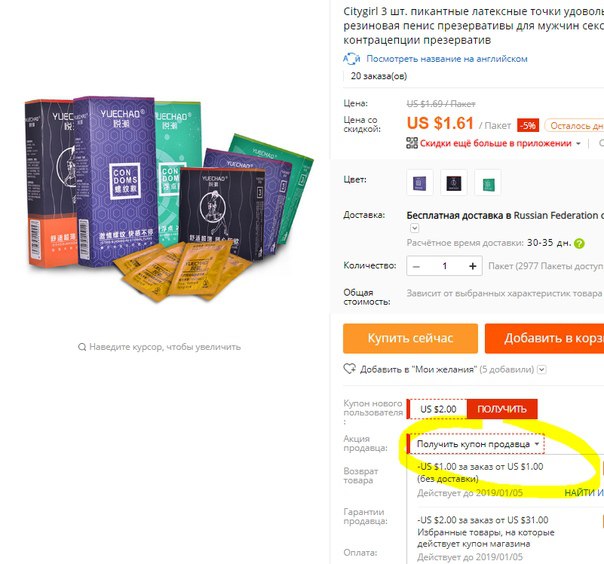Click the translate icon beside English title link
Screen dimensions: 604x564
(x=351, y=59)
